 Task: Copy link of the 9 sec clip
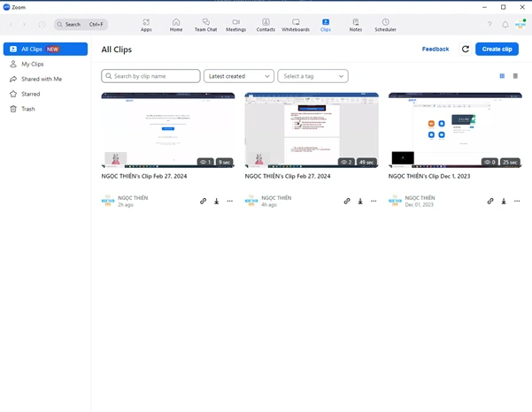[203, 201]
